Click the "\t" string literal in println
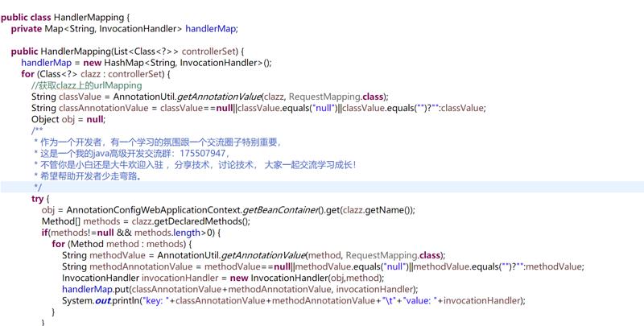Image resolution: width=644 pixels, height=326 pixels. [389, 300]
